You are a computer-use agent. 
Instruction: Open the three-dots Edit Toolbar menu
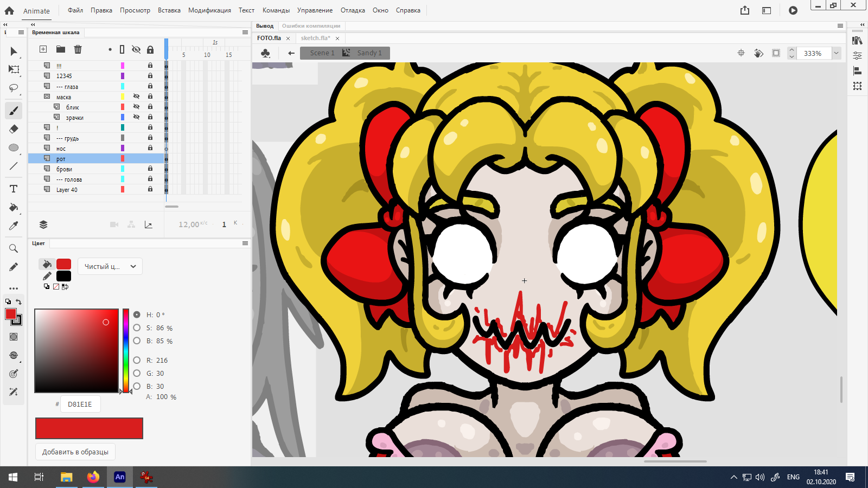(14, 288)
